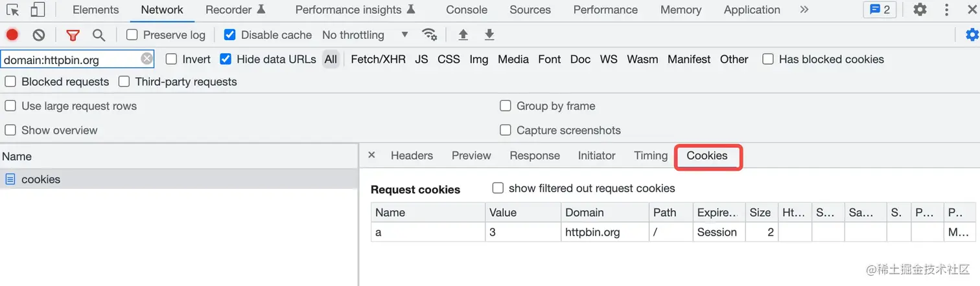The image size is (980, 286).
Task: Click the export HAR download arrow
Action: [489, 35]
